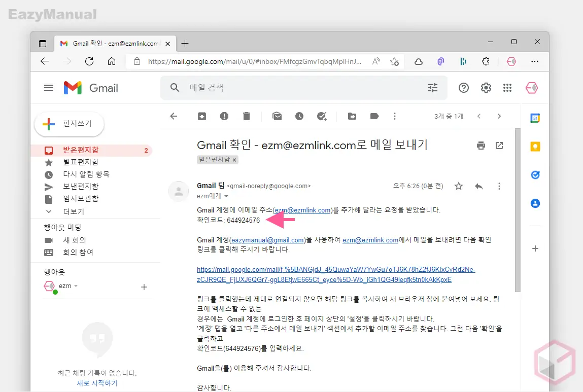Show search options filter icon

tap(433, 88)
